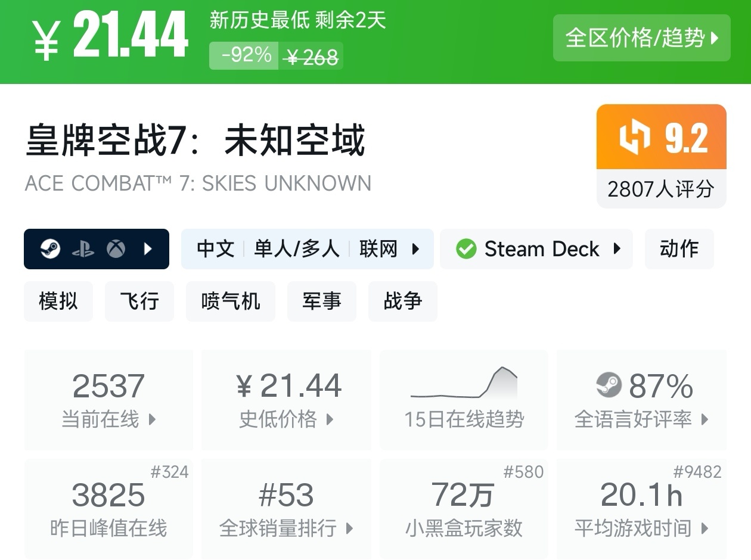This screenshot has height=560, width=751.
Task: Expand Steam Deck compatibility details arrow
Action: (616, 249)
